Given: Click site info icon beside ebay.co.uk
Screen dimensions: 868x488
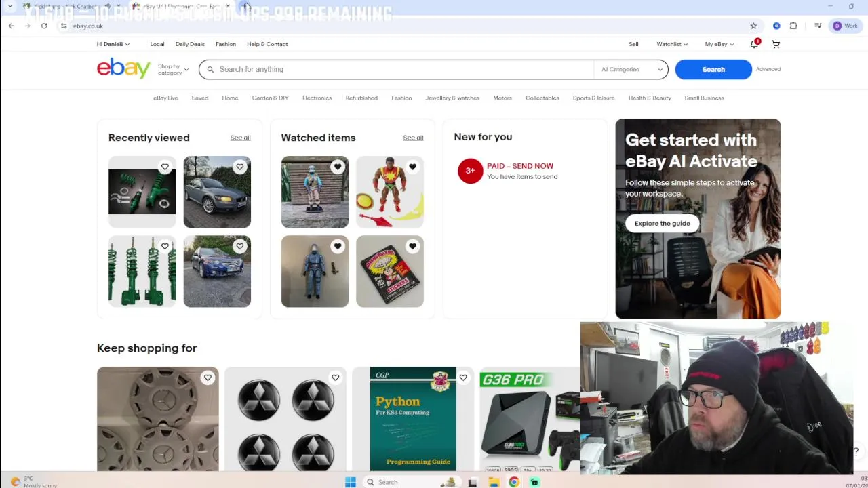Looking at the screenshot, I should click(64, 26).
